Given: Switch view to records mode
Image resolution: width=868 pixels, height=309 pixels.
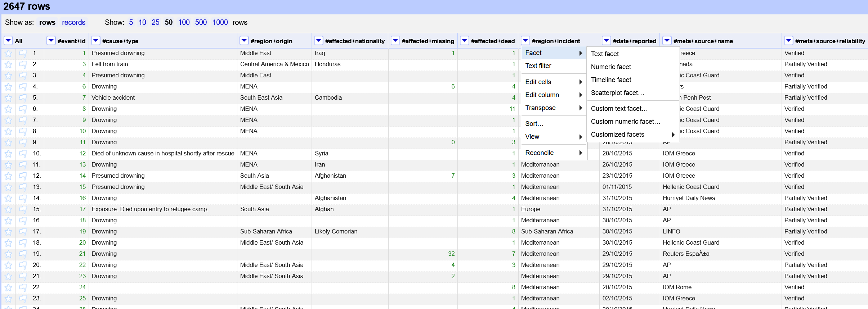Looking at the screenshot, I should click(73, 22).
